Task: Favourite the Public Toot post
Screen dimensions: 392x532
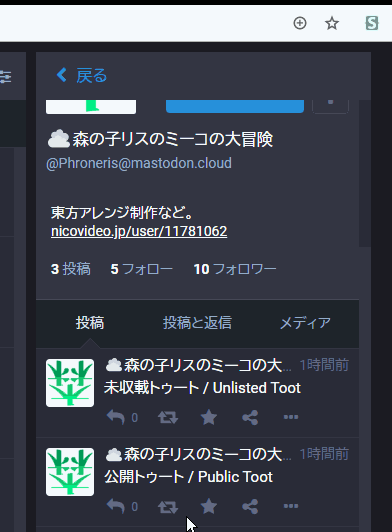Action: [209, 506]
